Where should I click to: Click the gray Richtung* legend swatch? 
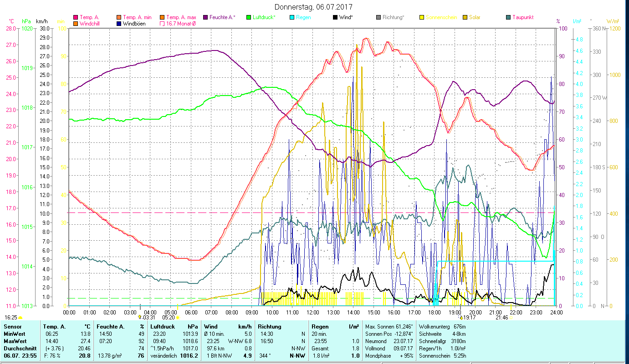point(378,17)
